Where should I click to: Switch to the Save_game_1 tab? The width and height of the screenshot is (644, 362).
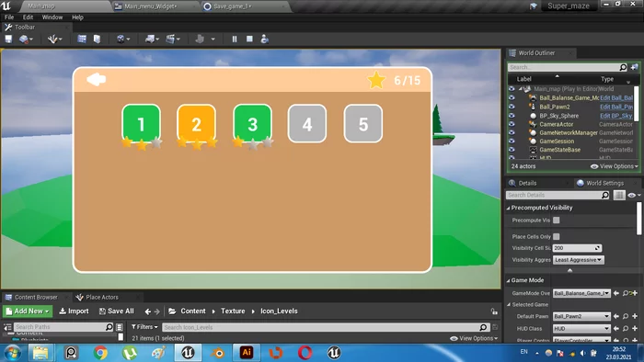[233, 6]
